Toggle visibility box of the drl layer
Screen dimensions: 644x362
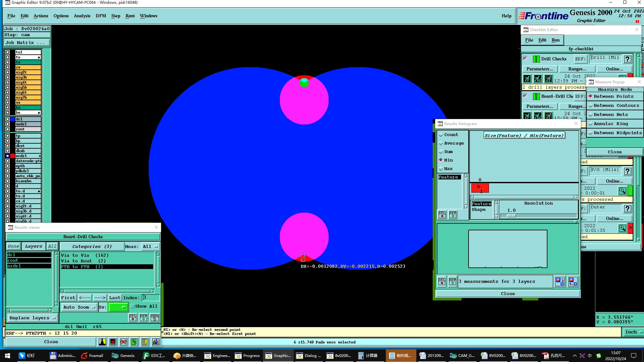(8, 119)
